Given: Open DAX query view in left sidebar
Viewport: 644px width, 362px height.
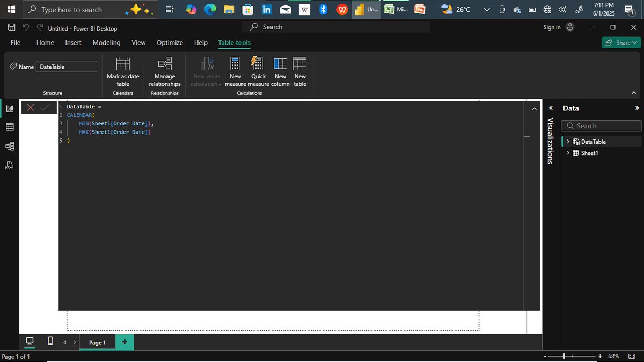Looking at the screenshot, I should tap(10, 165).
